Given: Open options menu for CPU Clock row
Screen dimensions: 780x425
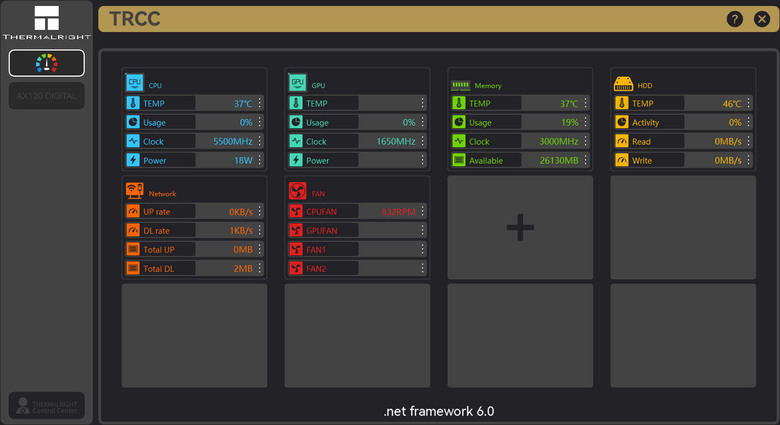Looking at the screenshot, I should tap(260, 141).
